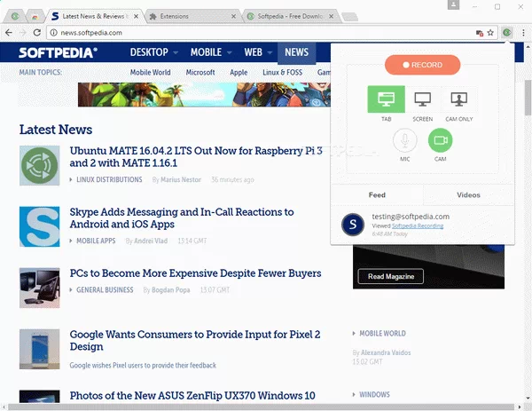The height and width of the screenshot is (411, 532).
Task: Select SCREEN recording mode
Action: (x=422, y=99)
